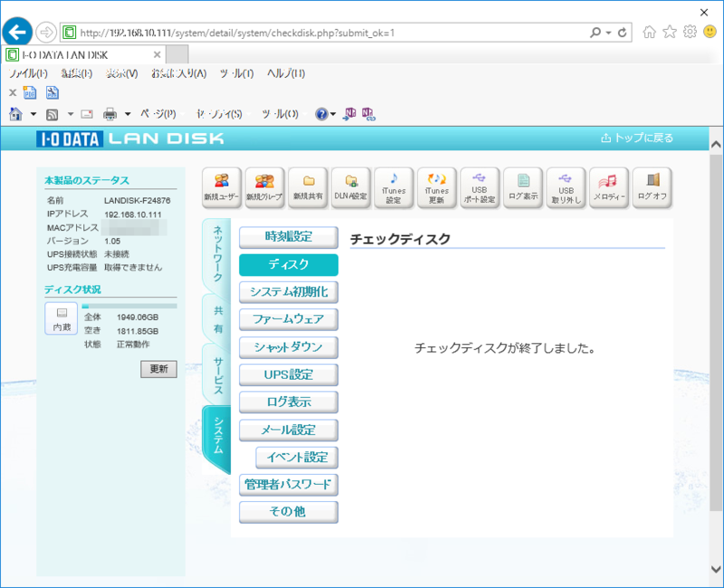Open the Tools(O) command bar menu
The width and height of the screenshot is (724, 588).
tap(281, 114)
